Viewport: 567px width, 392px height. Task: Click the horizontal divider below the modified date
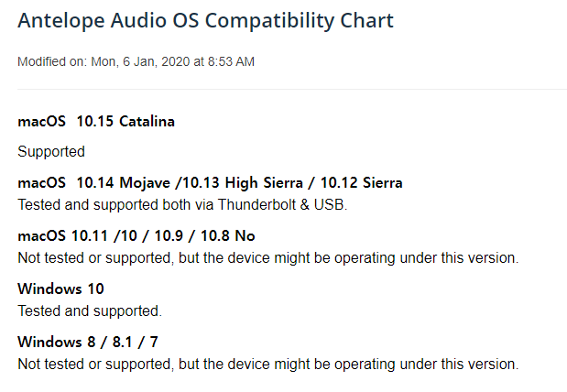(292, 89)
